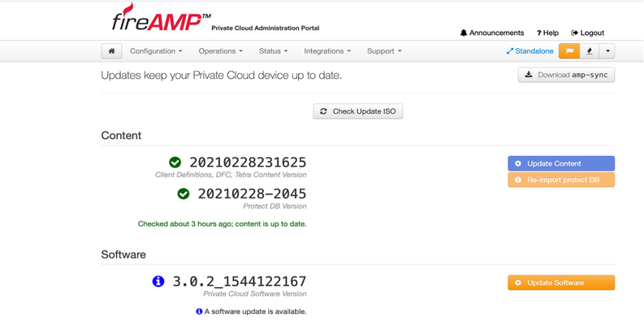This screenshot has height=335, width=644.
Task: Click the green checkmark beside content version
Action: click(x=175, y=163)
